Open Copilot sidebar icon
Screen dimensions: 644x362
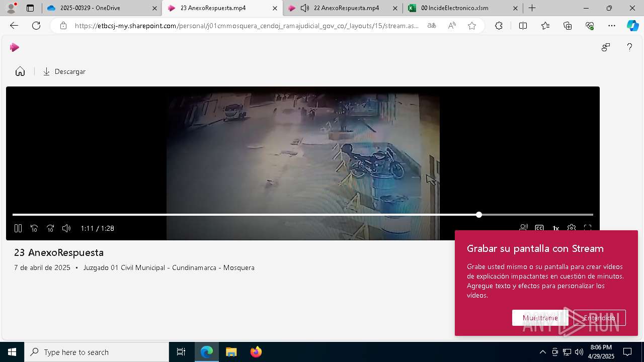pos(633,26)
